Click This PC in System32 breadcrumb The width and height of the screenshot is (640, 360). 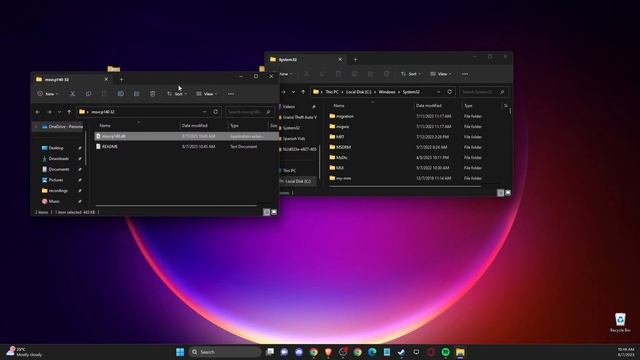332,92
